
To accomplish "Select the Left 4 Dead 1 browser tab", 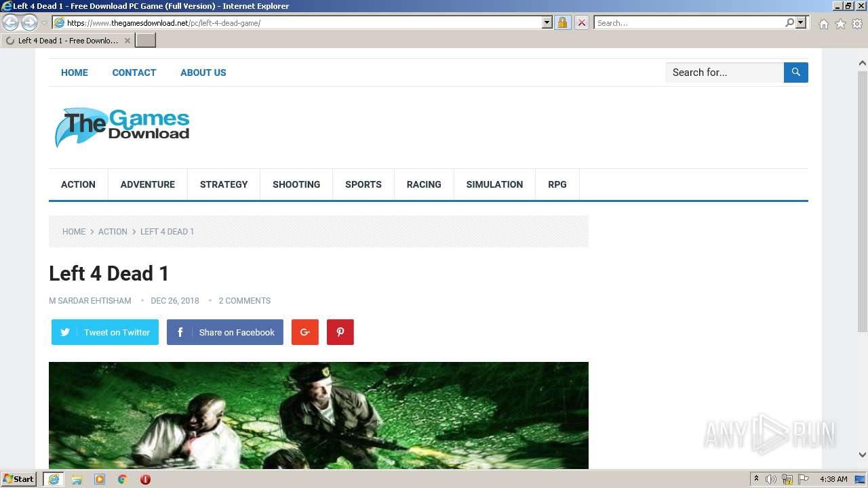I will click(68, 41).
